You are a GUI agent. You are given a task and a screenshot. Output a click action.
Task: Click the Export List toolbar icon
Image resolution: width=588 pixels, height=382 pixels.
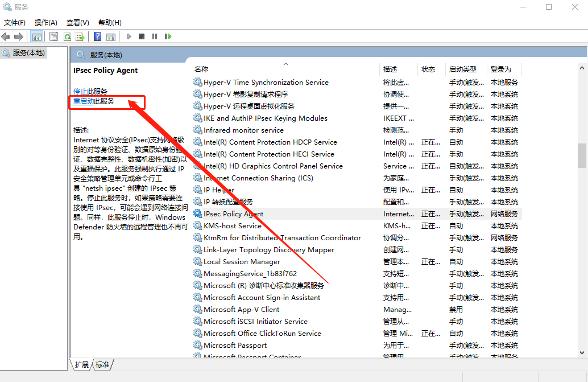(x=80, y=36)
